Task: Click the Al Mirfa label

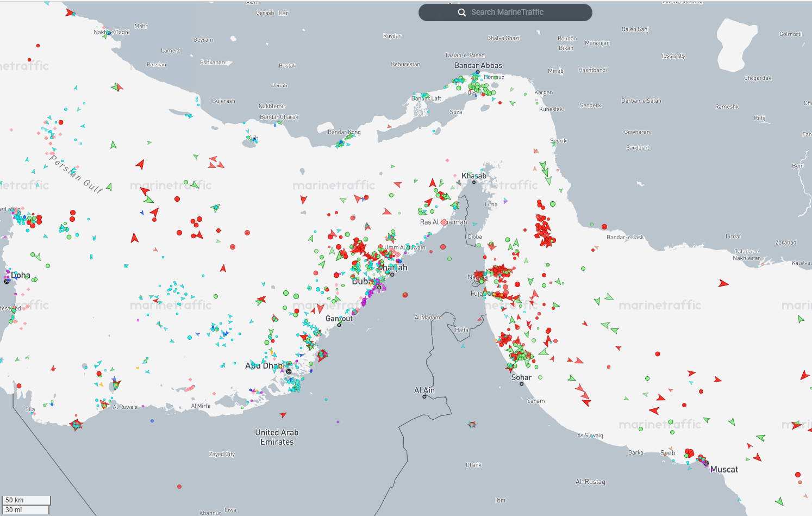Action: coord(201,406)
